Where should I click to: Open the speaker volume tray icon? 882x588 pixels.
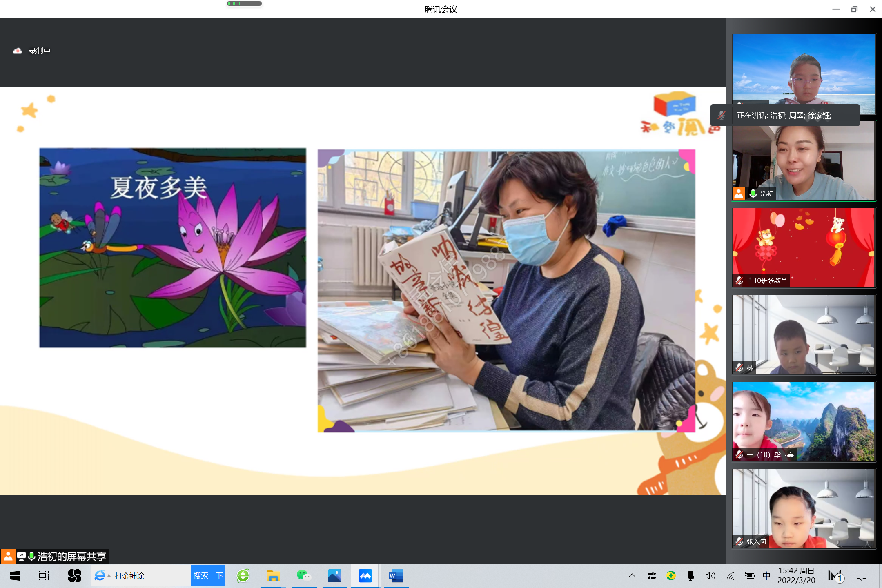[x=710, y=576]
